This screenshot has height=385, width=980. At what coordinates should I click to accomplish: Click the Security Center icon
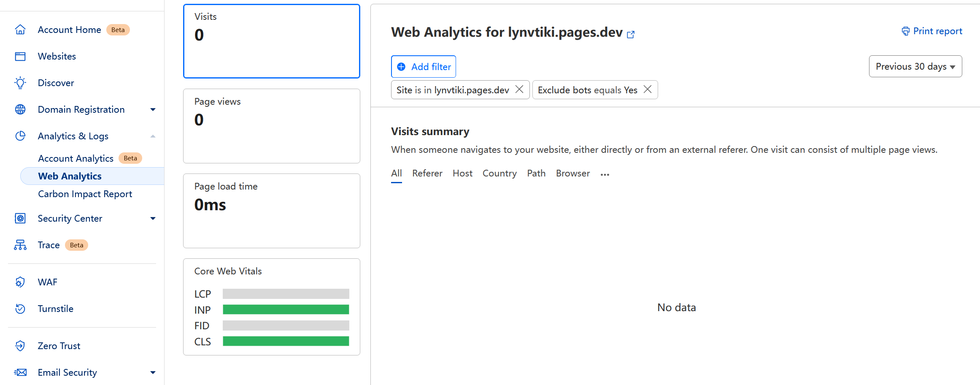pyautogui.click(x=20, y=218)
